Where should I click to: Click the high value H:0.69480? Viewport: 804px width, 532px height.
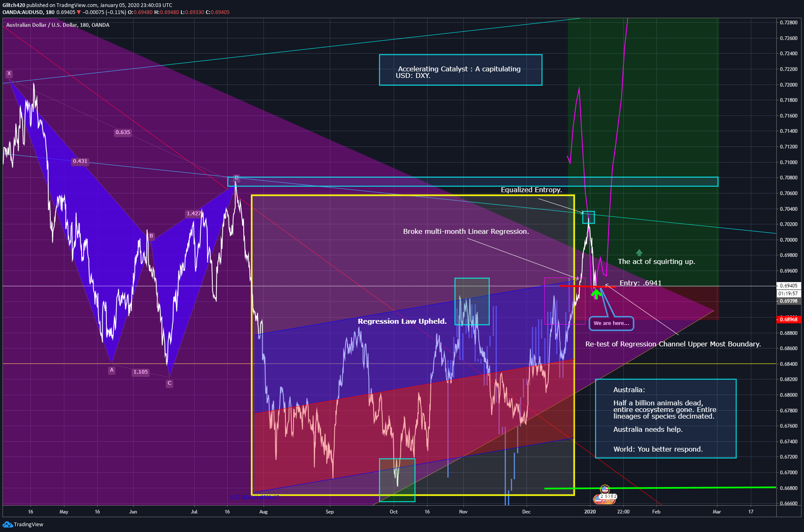point(167,12)
